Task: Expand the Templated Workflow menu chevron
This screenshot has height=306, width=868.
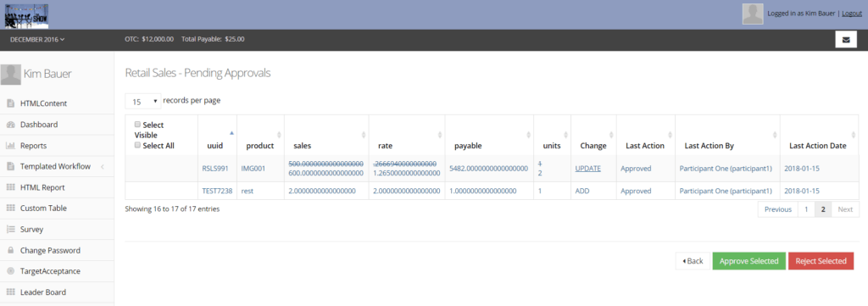Action: click(x=103, y=166)
